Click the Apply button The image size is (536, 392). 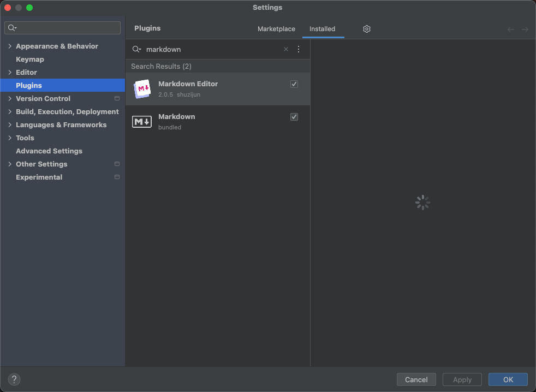point(462,379)
